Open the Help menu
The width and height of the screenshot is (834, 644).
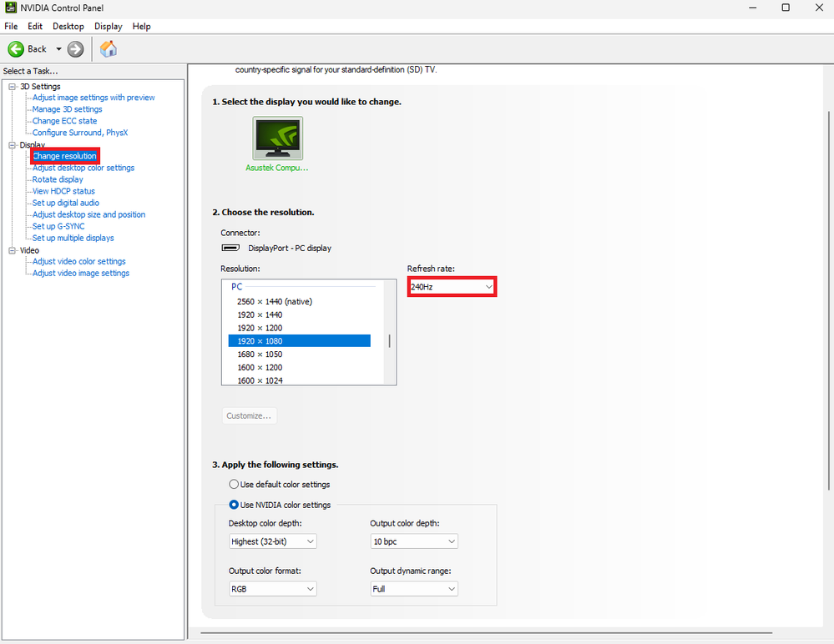tap(141, 26)
